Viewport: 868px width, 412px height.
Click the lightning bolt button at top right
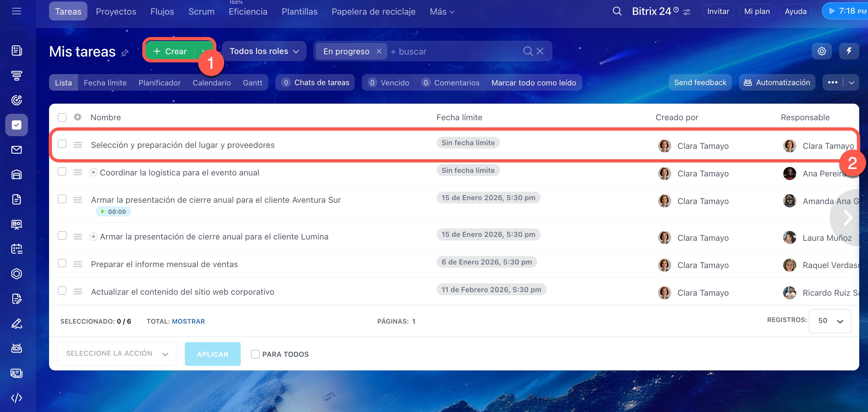(849, 51)
